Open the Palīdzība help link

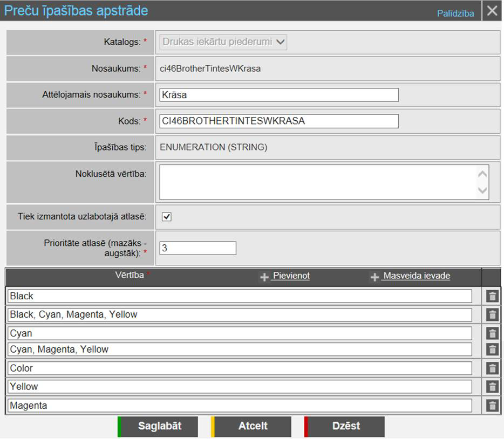(x=455, y=13)
